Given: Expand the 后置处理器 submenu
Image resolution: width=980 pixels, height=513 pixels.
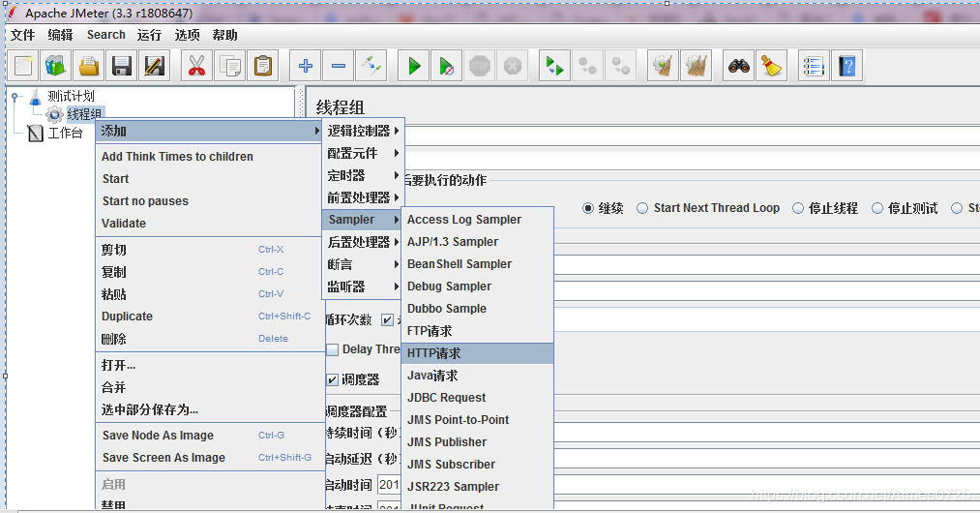Looking at the screenshot, I should pos(363,242).
